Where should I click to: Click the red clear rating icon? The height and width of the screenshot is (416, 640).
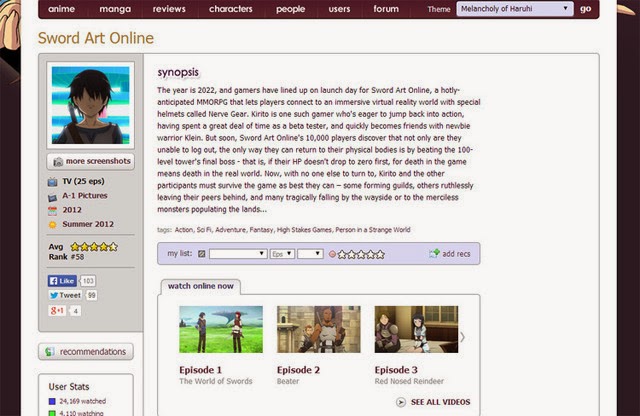pos(332,254)
